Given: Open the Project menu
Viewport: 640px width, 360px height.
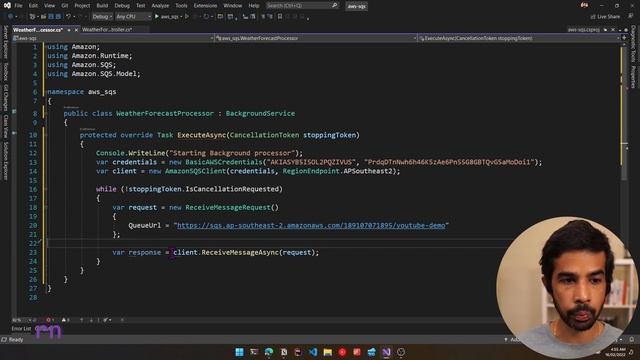Looking at the screenshot, I should 82,6.
